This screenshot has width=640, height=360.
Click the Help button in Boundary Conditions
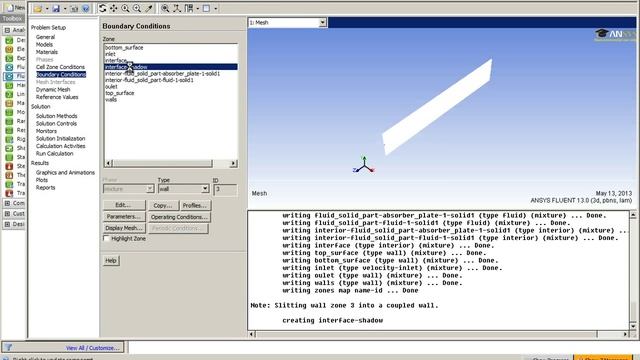pos(111,260)
